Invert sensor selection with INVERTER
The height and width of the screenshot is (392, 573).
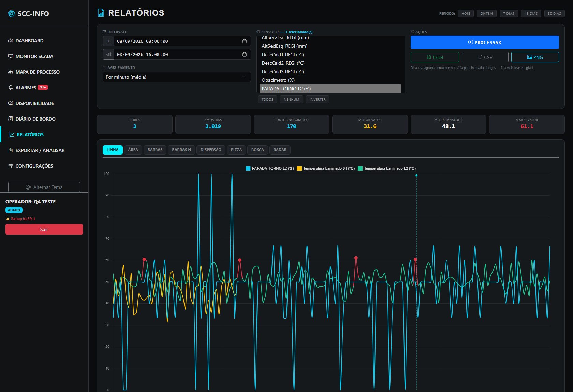tap(318, 100)
